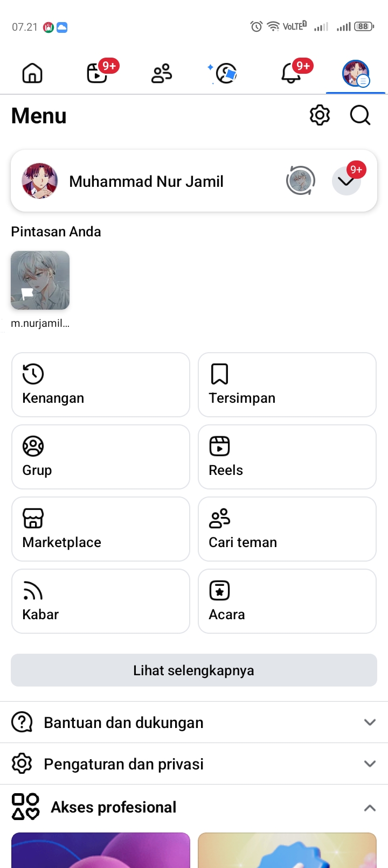Screen dimensions: 388x868
Task: Switch profile using the circular avatar icon
Action: 300,181
